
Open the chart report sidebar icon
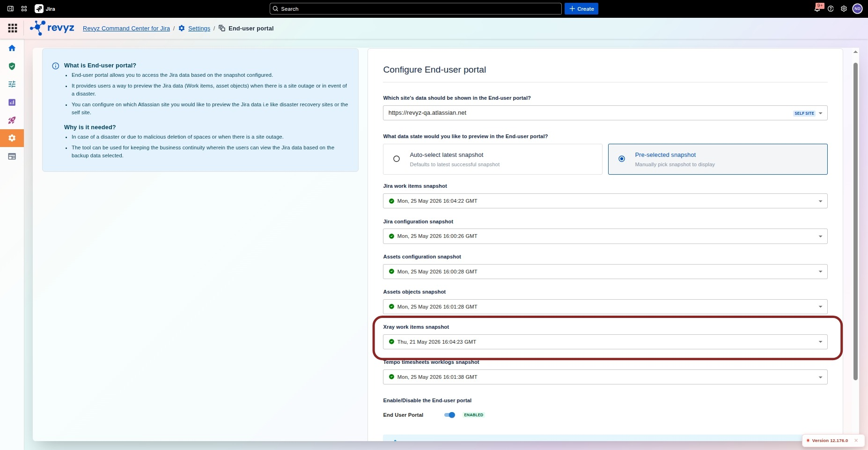pos(12,102)
